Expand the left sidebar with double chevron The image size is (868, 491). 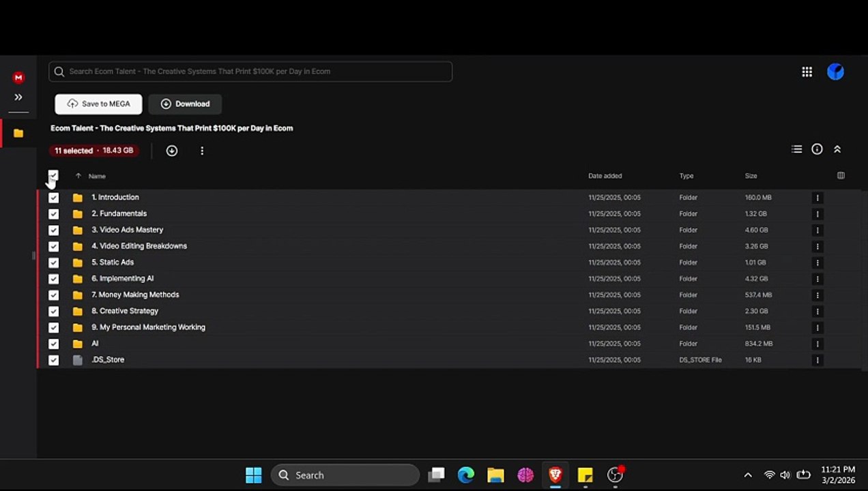click(18, 97)
